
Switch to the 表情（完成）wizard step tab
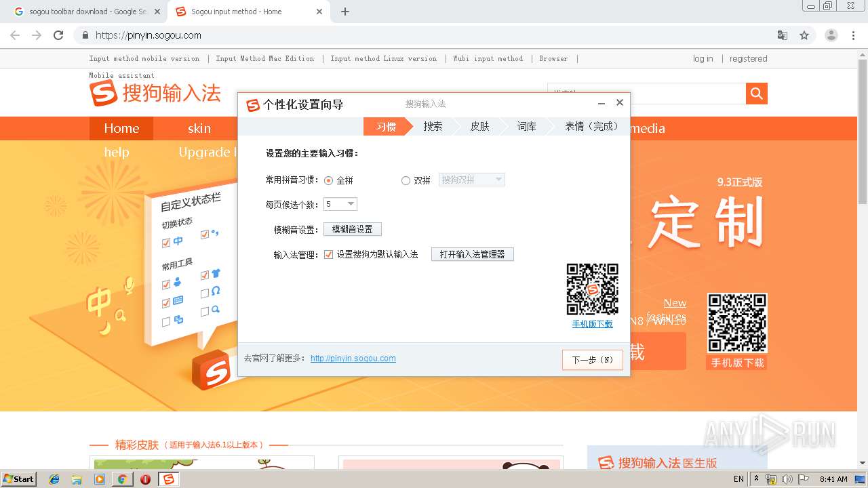[591, 126]
